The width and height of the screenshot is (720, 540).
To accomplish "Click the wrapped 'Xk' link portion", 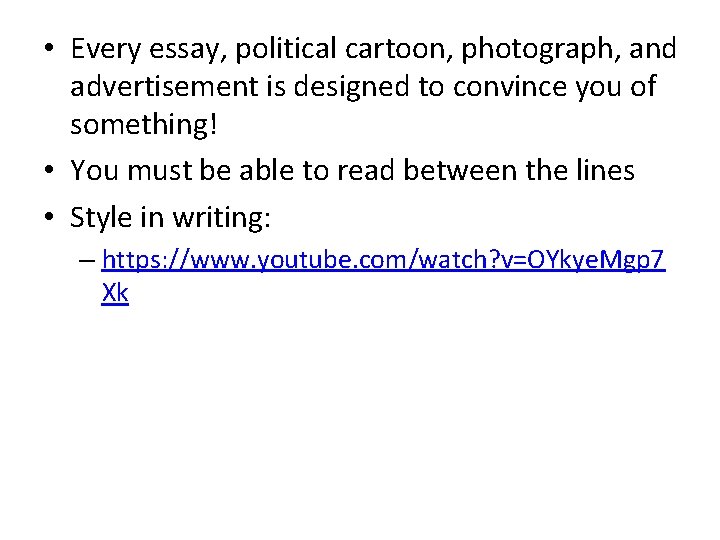I will click(115, 292).
